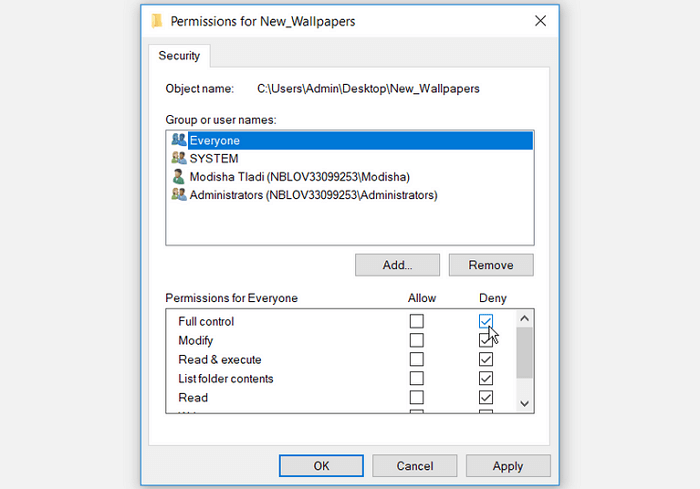
Task: Click the permissions list scroll down arrow
Action: (525, 404)
